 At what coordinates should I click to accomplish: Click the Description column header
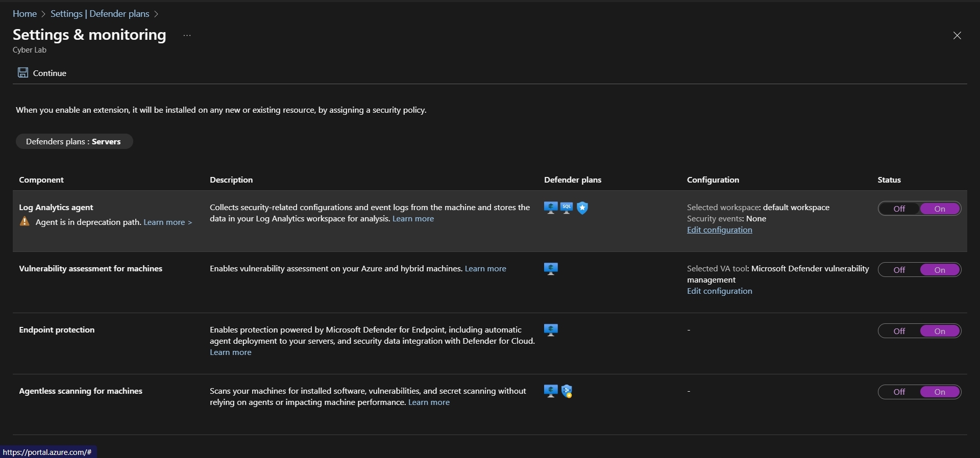click(231, 180)
